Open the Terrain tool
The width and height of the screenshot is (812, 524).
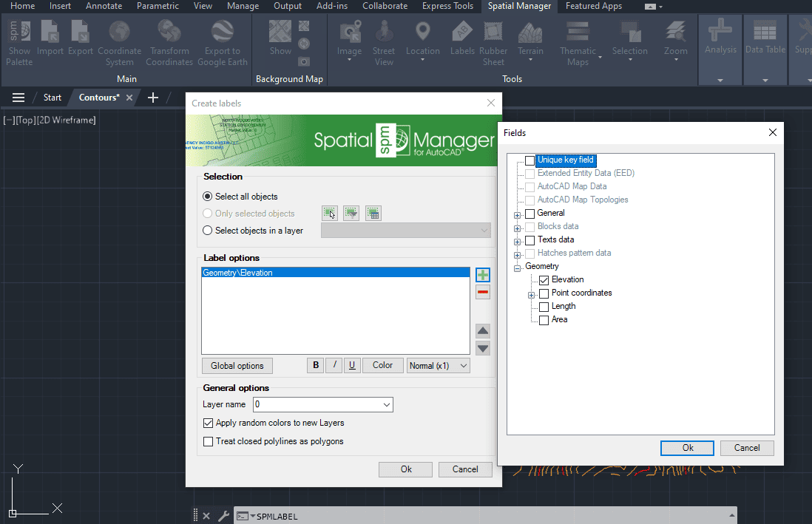click(530, 41)
